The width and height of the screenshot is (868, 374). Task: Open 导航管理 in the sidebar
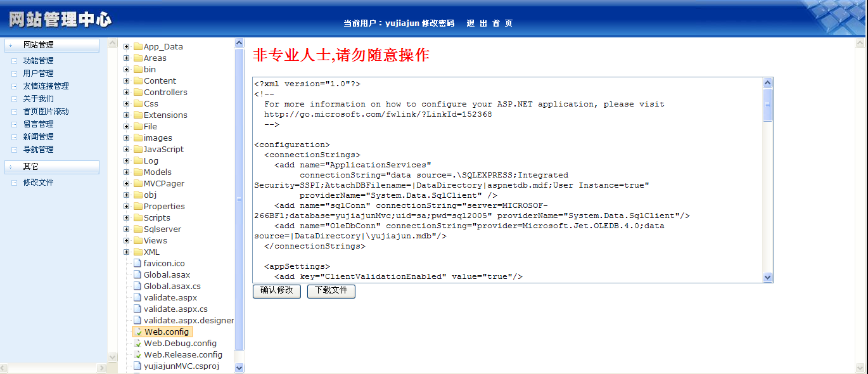38,150
